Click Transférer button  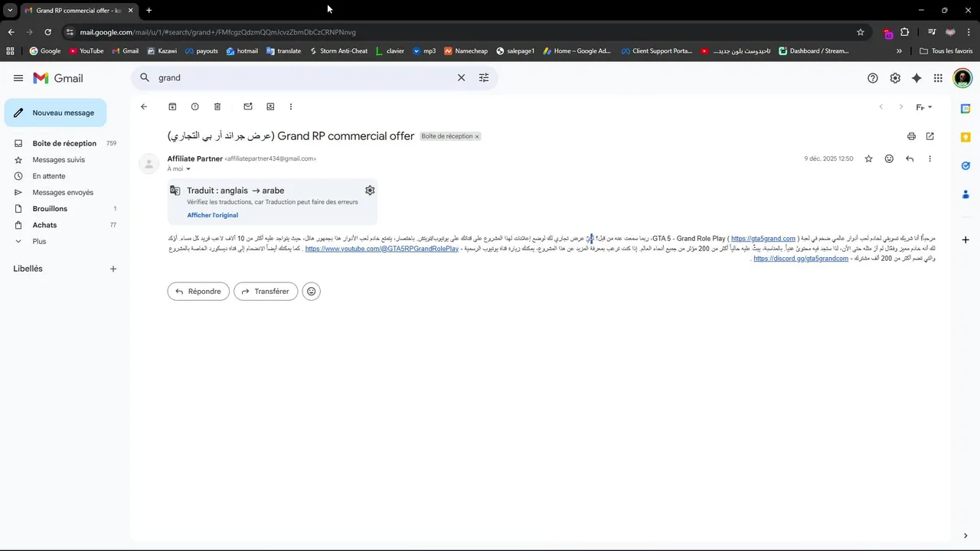tap(266, 291)
